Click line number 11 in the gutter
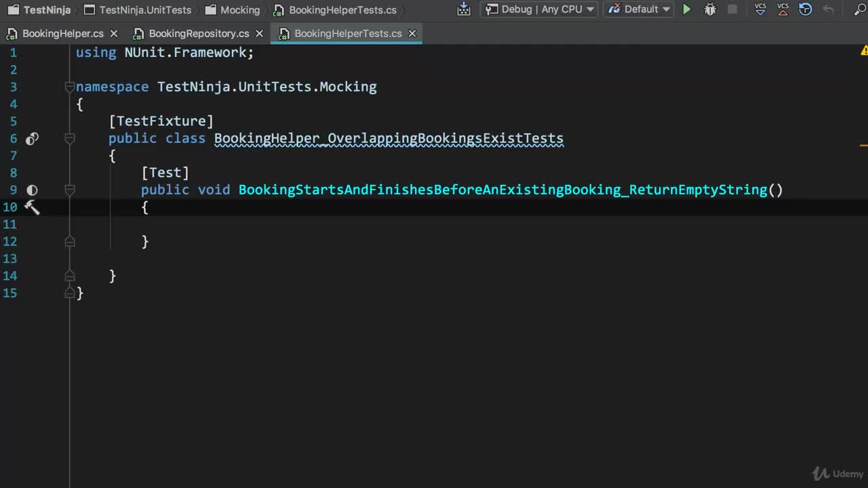This screenshot has width=868, height=488. (x=9, y=224)
